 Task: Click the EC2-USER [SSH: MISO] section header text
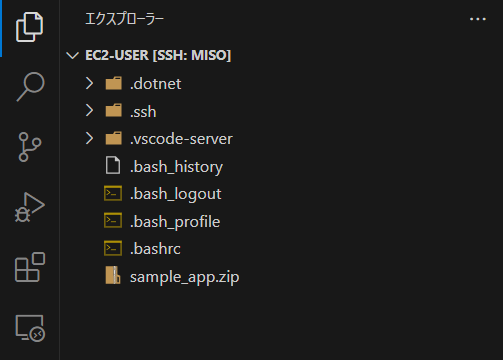(158, 55)
